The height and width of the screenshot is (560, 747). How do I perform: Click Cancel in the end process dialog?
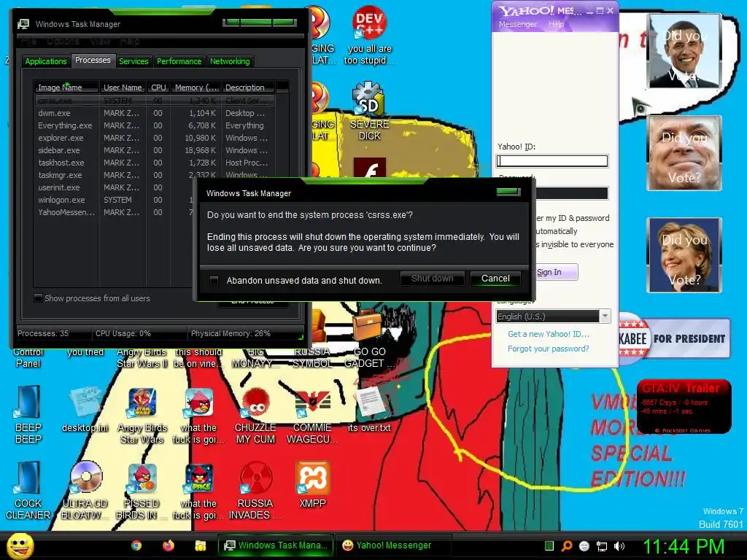(x=495, y=279)
